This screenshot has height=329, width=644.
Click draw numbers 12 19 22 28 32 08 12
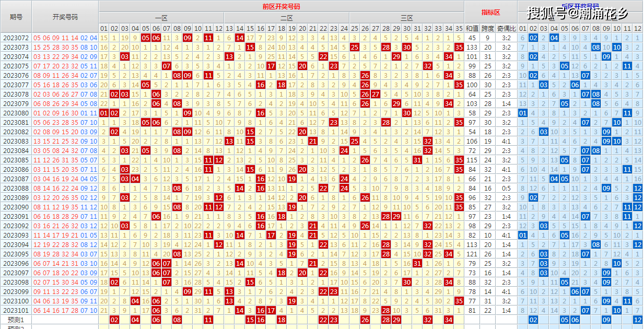coord(65,244)
